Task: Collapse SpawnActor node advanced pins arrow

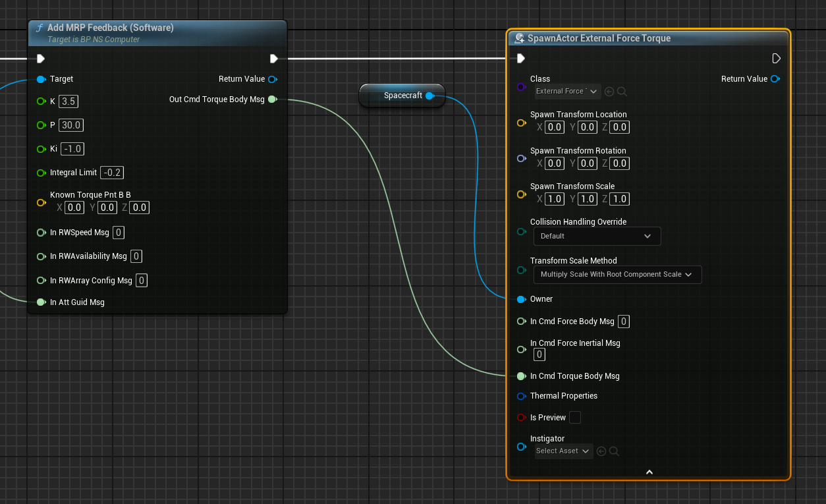Action: [x=649, y=472]
